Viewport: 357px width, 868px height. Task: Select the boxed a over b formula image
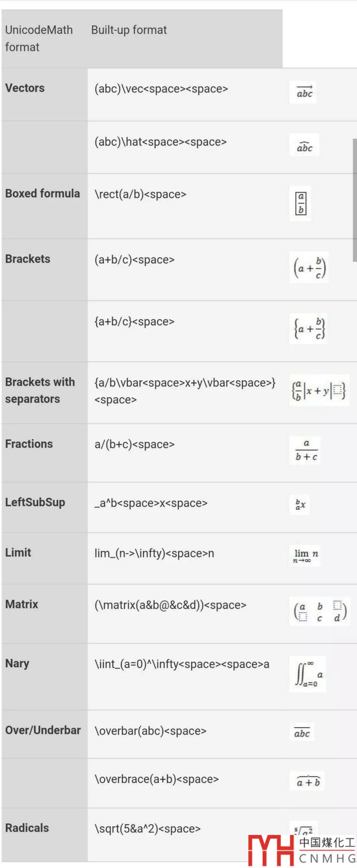(300, 203)
